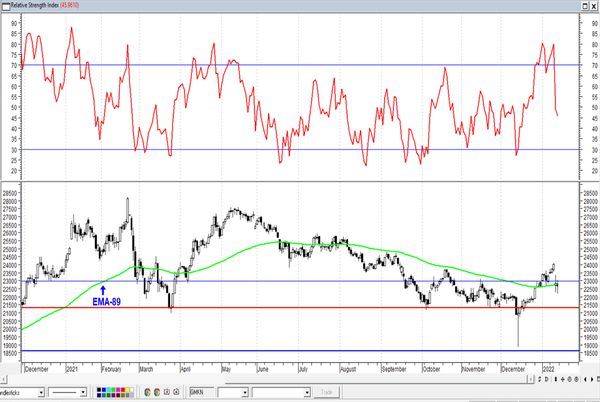600x402 pixels.
Task: Click the horizontal scrollbar left arrow
Action: (3, 379)
